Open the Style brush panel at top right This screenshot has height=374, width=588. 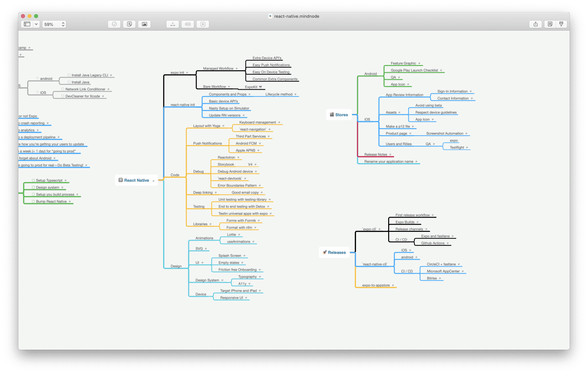tap(562, 24)
